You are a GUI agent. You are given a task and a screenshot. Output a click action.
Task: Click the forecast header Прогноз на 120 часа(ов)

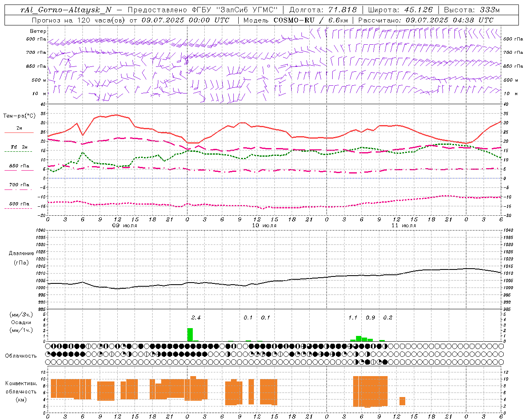79,20
